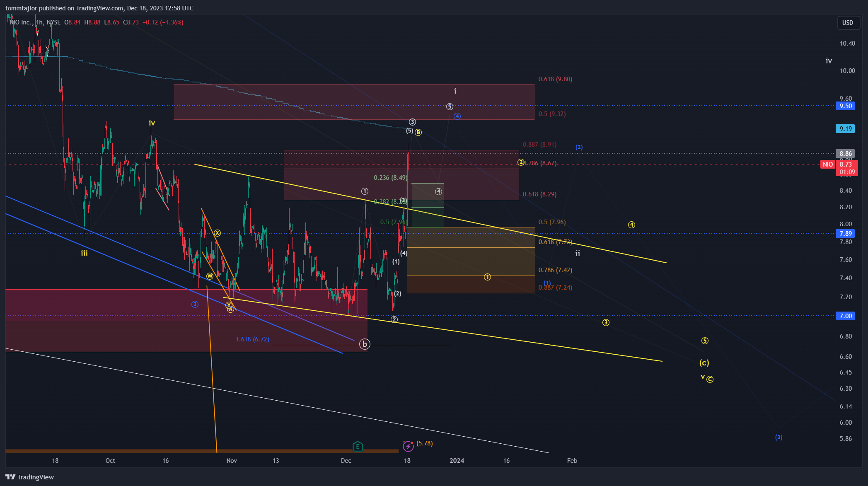Select the '0.618 (8.29)' Fibonacci label
Screen dimensions: 868x486
pos(539,194)
